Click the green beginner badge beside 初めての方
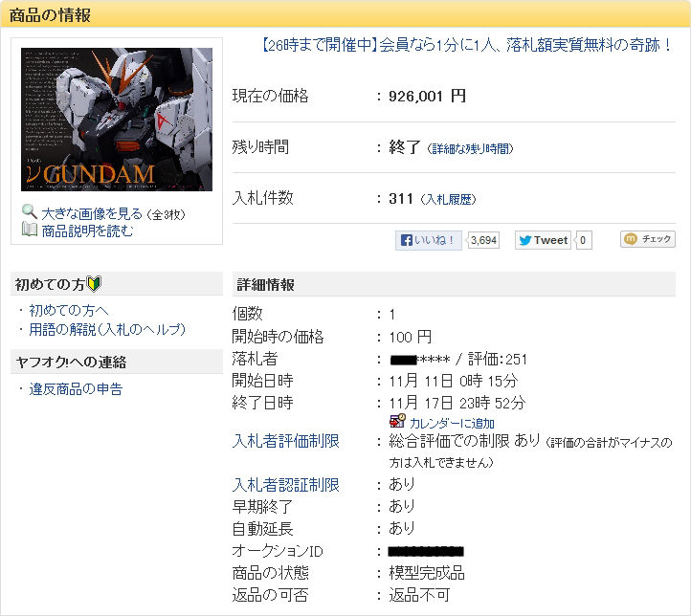This screenshot has width=691, height=616. tap(94, 283)
